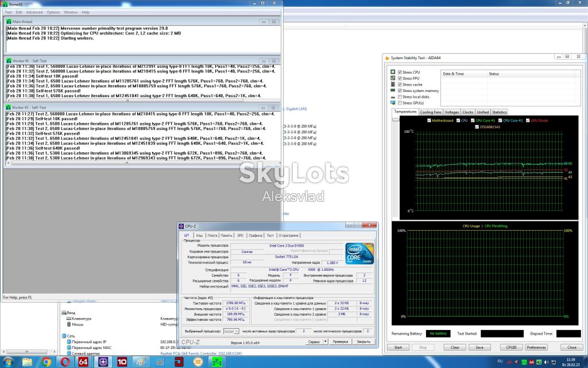
Task: Open the red '10' taskbar application
Action: click(122, 362)
